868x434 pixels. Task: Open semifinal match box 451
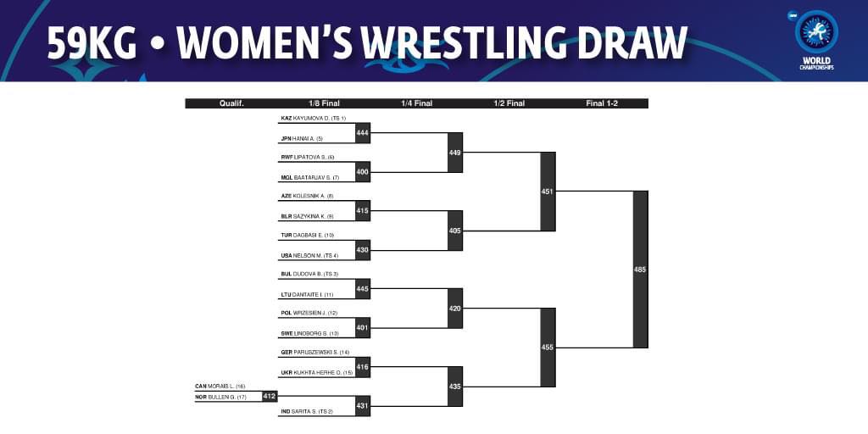pyautogui.click(x=548, y=192)
